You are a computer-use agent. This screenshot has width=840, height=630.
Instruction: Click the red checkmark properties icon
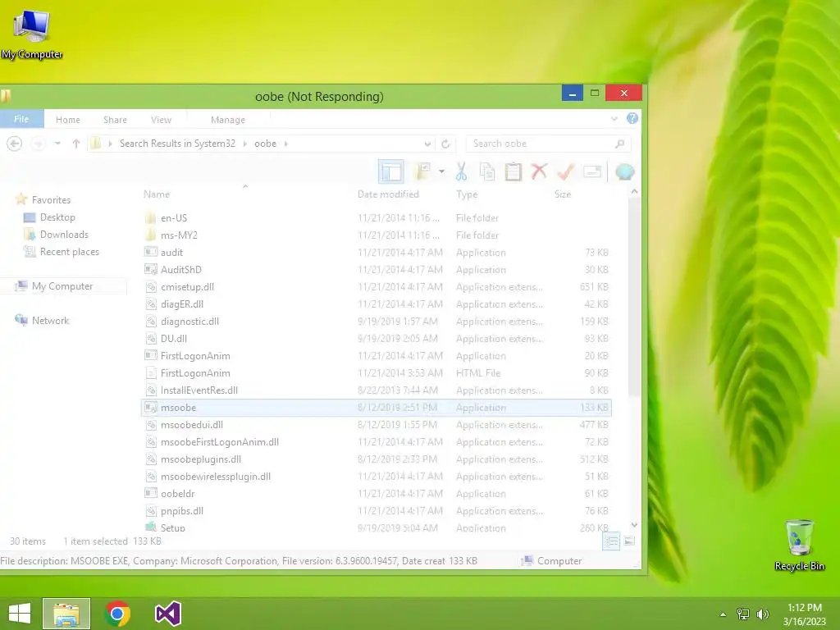(x=566, y=172)
